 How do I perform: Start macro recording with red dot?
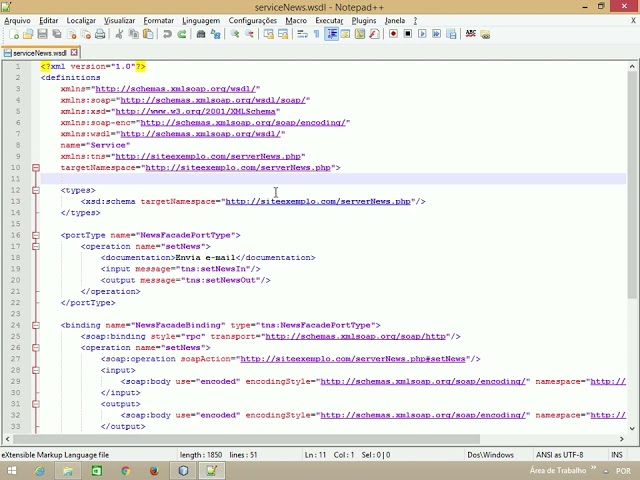[393, 34]
